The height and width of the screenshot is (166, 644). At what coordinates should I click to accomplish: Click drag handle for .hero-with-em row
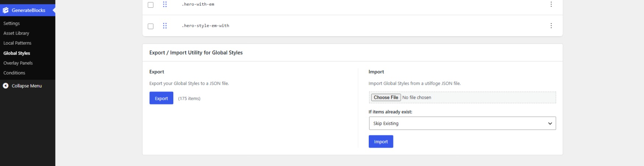pyautogui.click(x=165, y=4)
